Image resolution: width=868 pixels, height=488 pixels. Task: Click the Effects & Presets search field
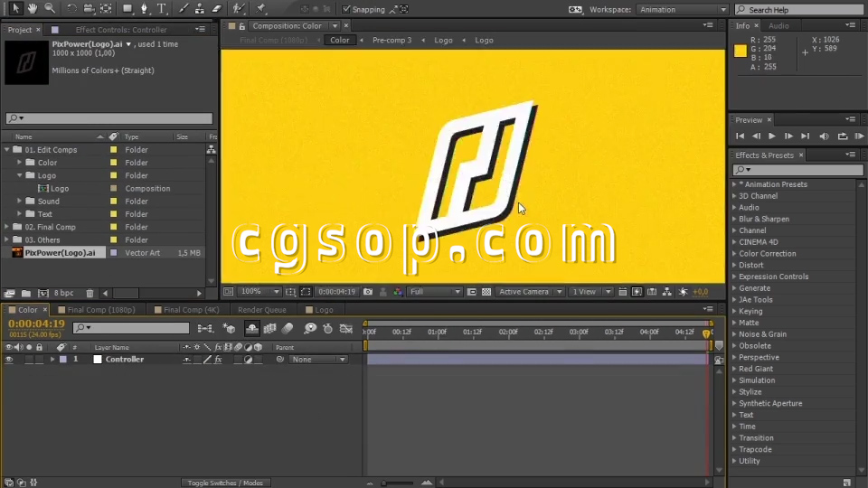(797, 170)
